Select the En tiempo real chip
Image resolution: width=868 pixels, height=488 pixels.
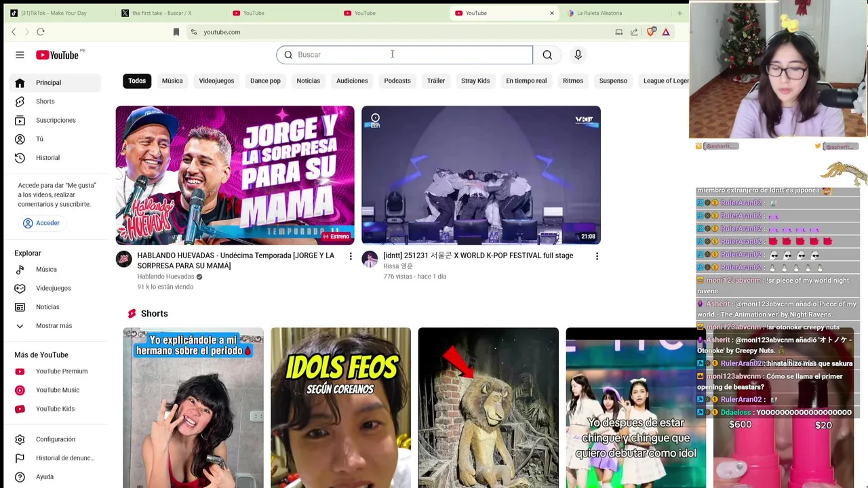point(526,81)
